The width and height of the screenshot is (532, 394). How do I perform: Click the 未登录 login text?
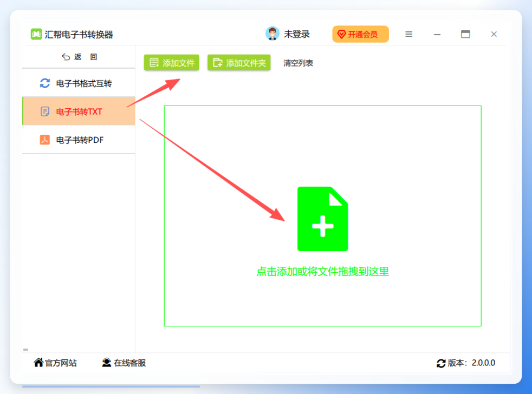(297, 34)
